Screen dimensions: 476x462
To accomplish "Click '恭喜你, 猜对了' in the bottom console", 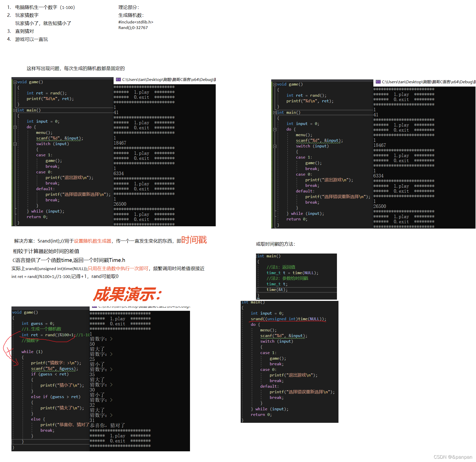I will (x=107, y=425).
